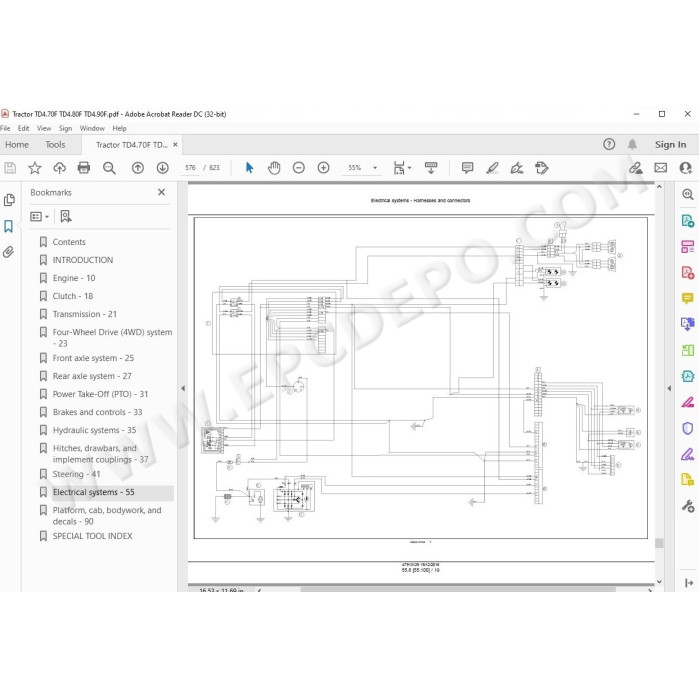Click the Sign In link
This screenshot has width=700, height=700.
click(x=670, y=145)
